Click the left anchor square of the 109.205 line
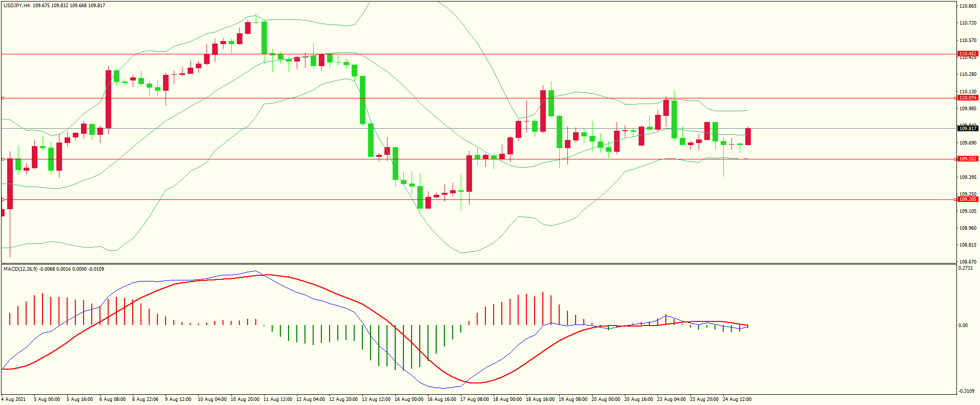Image resolution: width=980 pixels, height=405 pixels. pos(3,199)
